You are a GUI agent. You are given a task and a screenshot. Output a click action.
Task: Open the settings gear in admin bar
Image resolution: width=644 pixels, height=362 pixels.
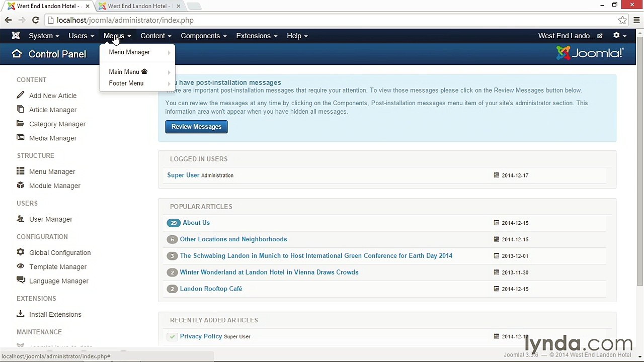[x=619, y=36]
